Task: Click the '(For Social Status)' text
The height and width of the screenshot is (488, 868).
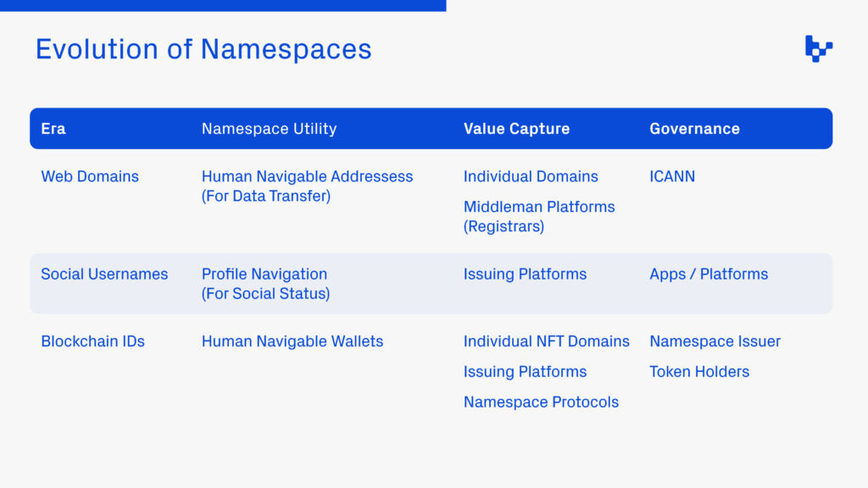Action: coord(265,293)
